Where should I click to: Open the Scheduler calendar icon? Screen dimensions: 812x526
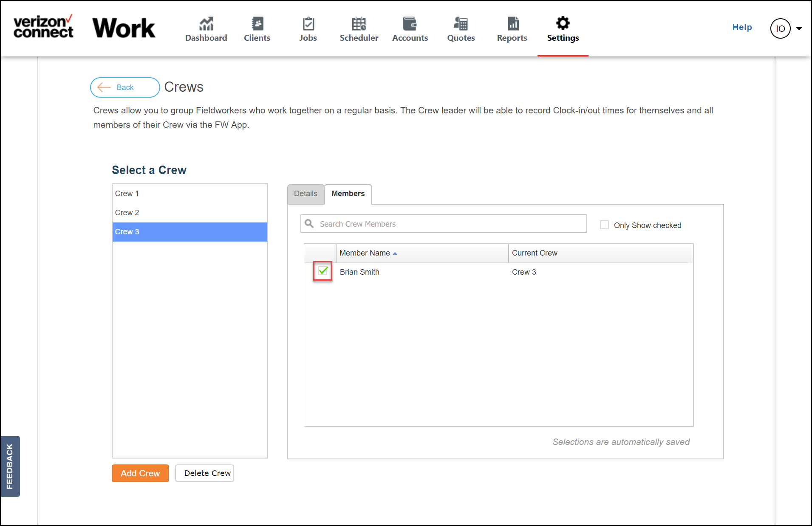(x=359, y=23)
